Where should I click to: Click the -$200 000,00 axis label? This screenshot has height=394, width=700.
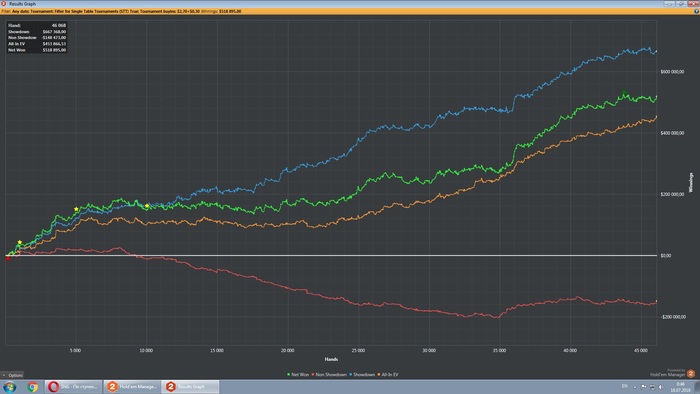click(x=673, y=317)
